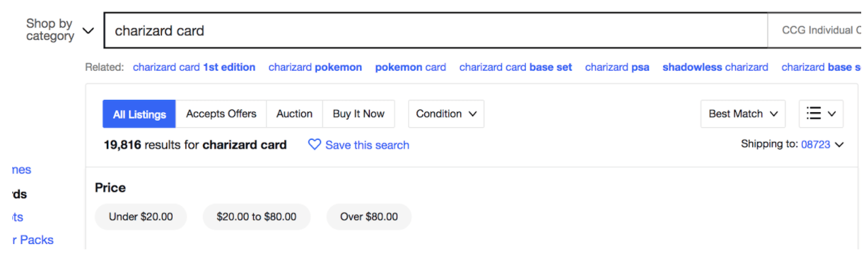Open related search charizard card 1st edition
868x265 pixels.
click(x=195, y=67)
